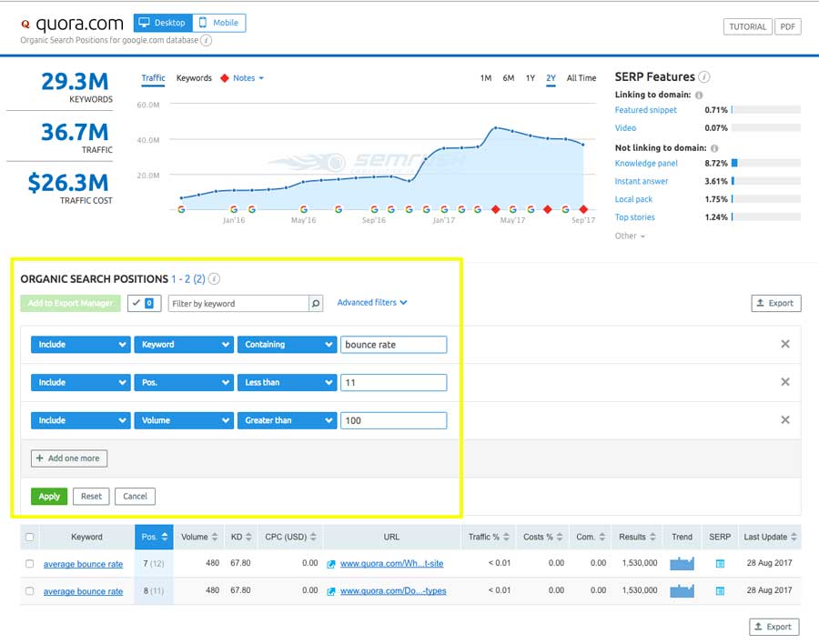Screen dimensions: 819x644
Task: Select the Traffic chart tab
Action: (x=153, y=78)
